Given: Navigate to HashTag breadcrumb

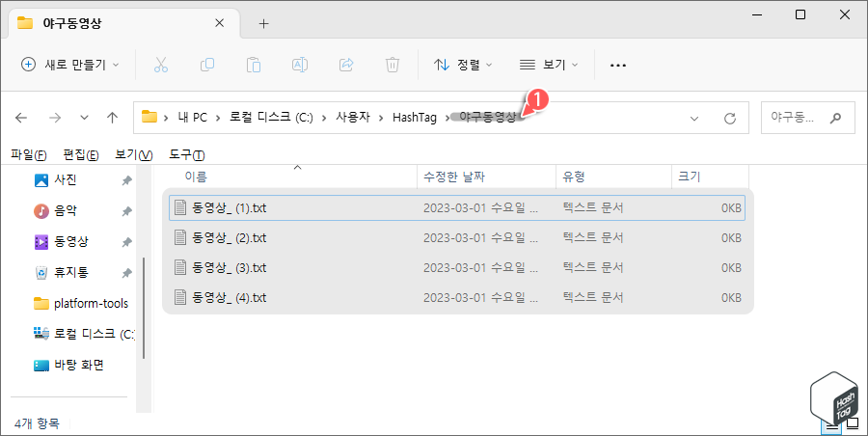Looking at the screenshot, I should (414, 118).
